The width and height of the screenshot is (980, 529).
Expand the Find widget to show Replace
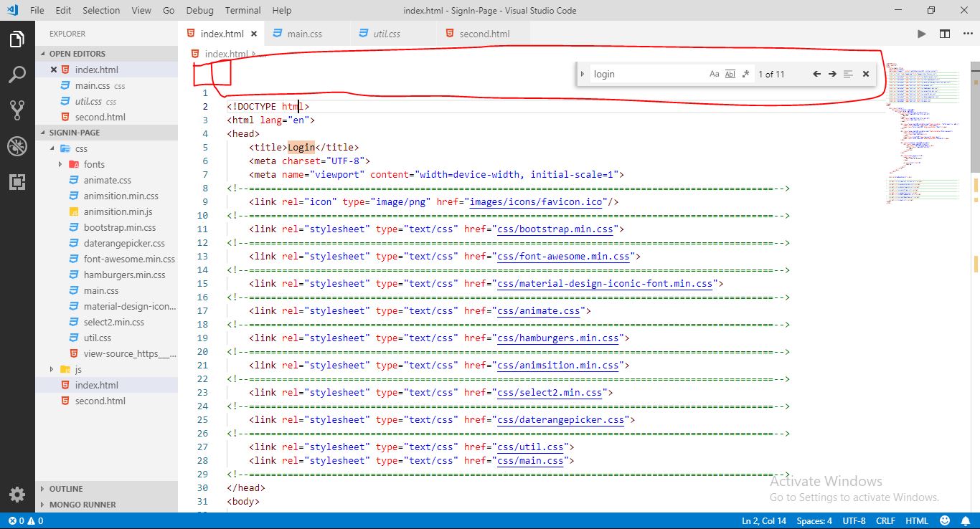tap(581, 73)
